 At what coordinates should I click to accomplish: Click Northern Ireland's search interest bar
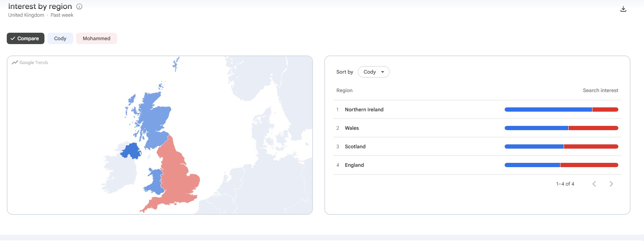tap(561, 110)
